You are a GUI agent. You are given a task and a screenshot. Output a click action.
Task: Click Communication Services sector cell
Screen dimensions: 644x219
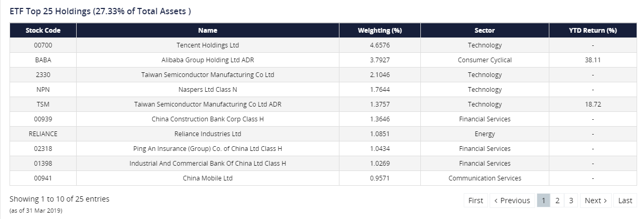484,178
